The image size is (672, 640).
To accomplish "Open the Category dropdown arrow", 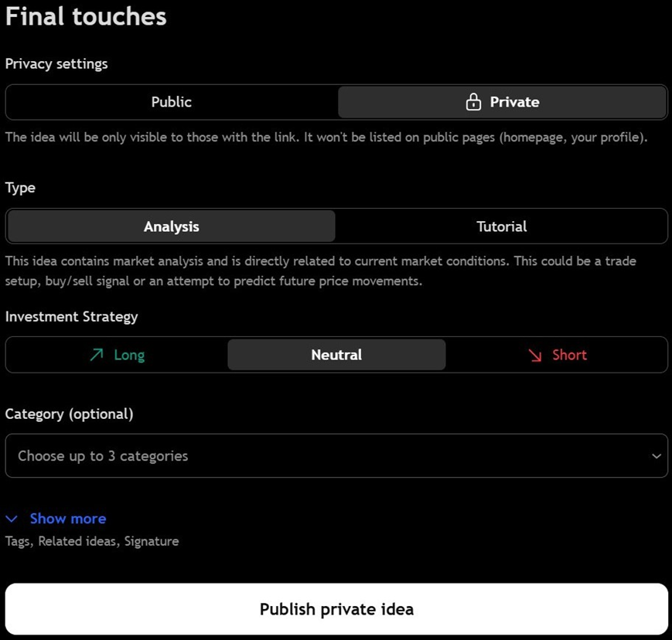I will click(656, 456).
